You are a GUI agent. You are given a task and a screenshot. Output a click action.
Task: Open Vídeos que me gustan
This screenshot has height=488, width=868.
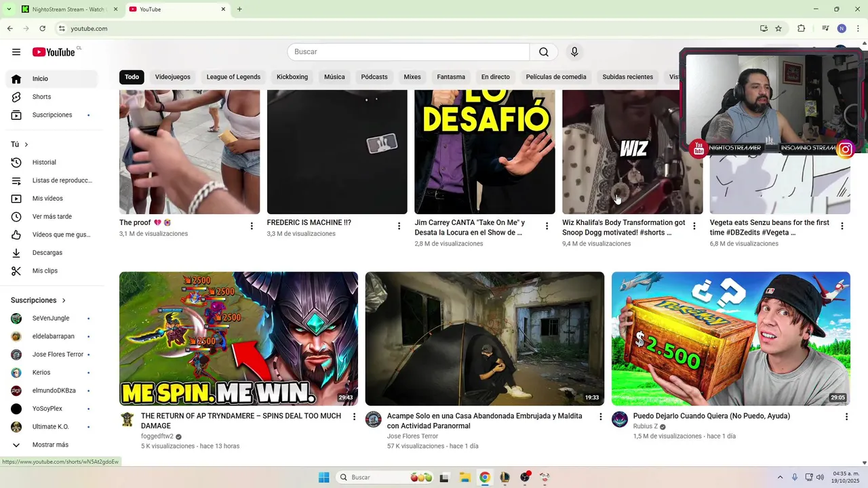click(52, 235)
